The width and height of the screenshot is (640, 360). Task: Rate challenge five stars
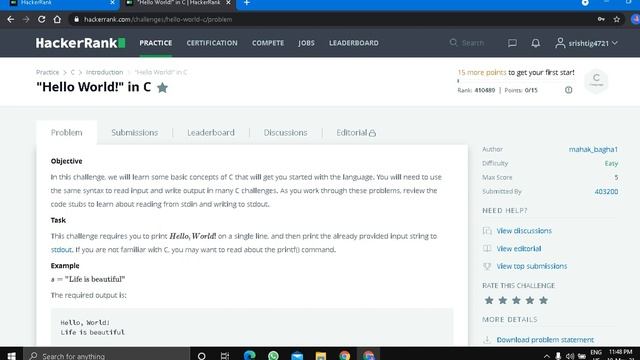tap(543, 300)
